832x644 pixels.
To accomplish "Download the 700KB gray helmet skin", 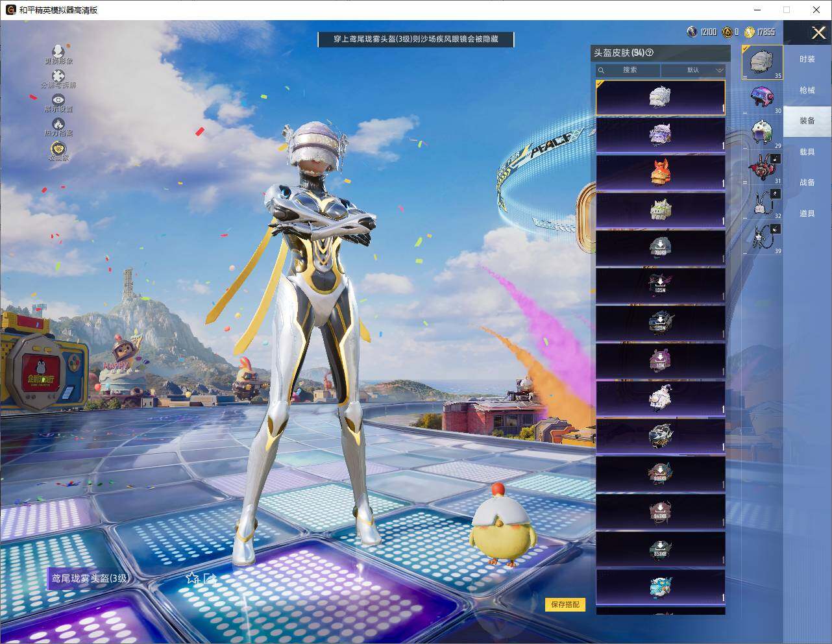I will tap(660, 248).
